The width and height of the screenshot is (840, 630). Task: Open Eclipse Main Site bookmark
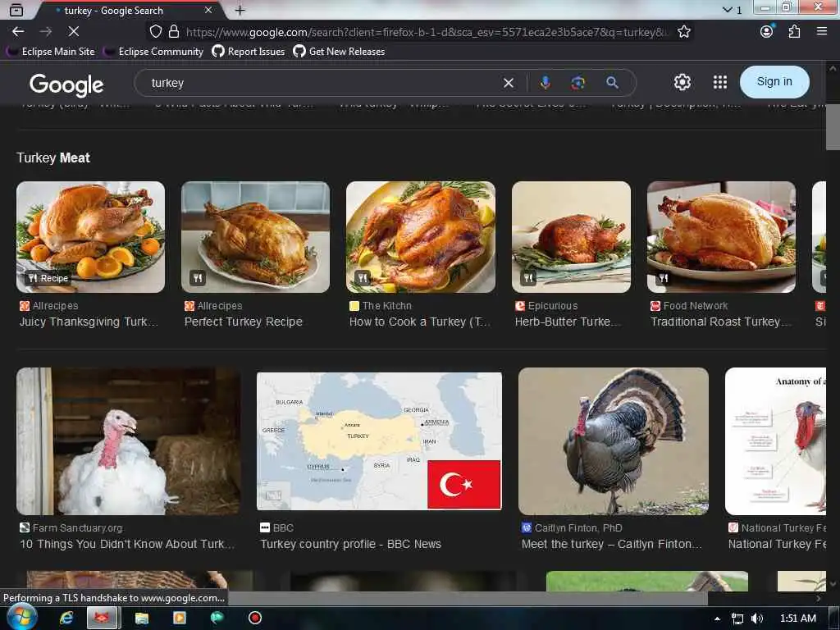point(52,52)
